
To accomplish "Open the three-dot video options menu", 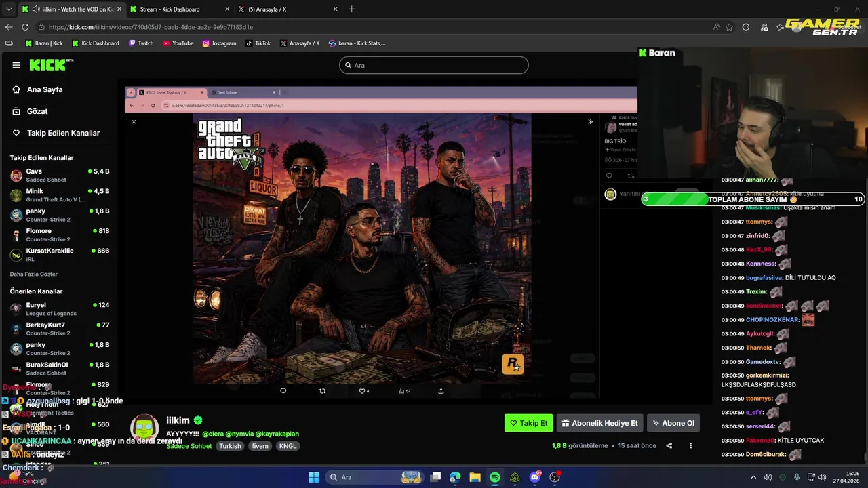I will click(x=690, y=445).
